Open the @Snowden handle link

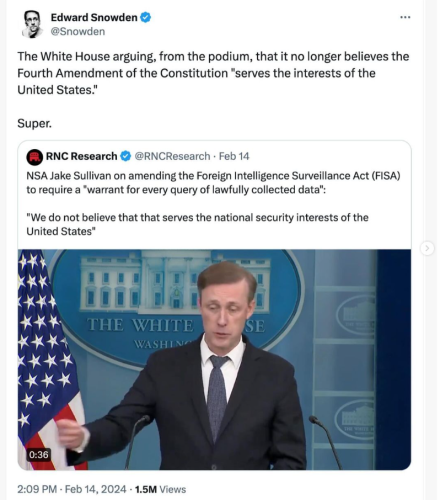point(78,31)
